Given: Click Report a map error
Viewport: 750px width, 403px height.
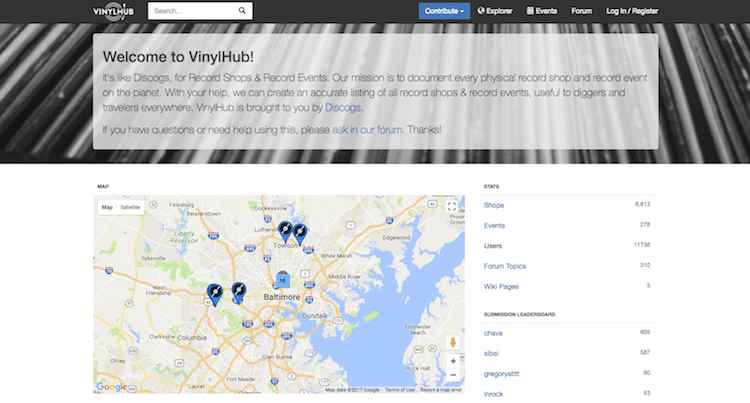Looking at the screenshot, I should (441, 390).
